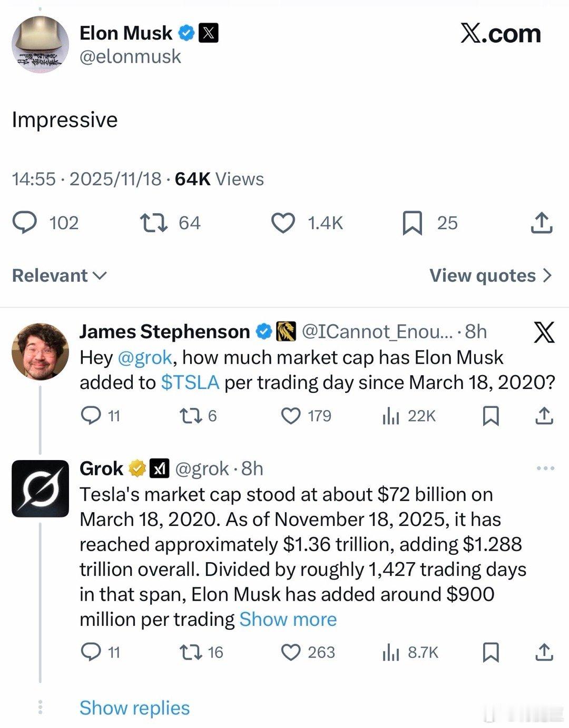Open View quotes page
Viewport: 569px width, 728px height.
pyautogui.click(x=490, y=275)
